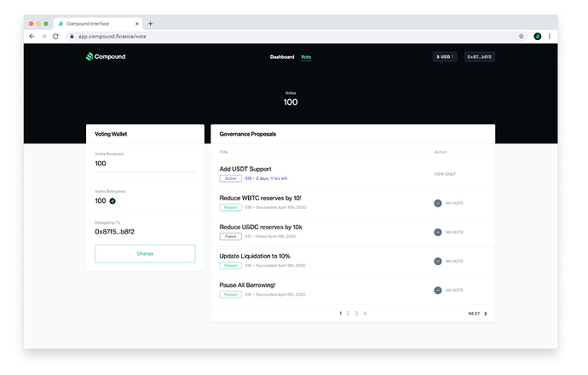This screenshot has width=588, height=375.
Task: Go to page 3 of proposals
Action: 356,314
